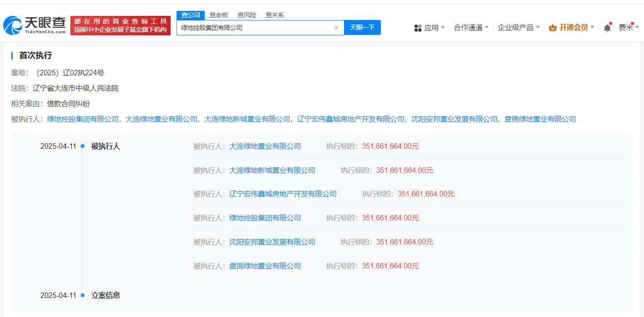Click the Tianyancha logo
The width and height of the screenshot is (644, 317).
pos(34,25)
